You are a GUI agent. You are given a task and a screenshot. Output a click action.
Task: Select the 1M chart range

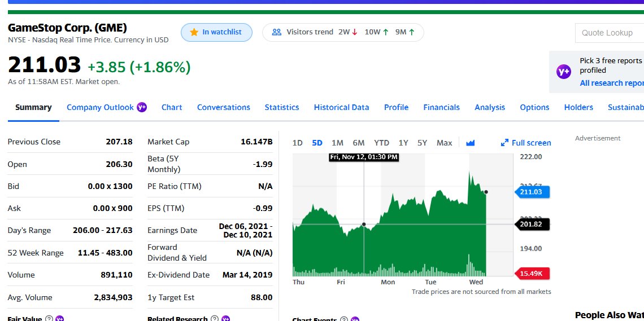tap(337, 143)
